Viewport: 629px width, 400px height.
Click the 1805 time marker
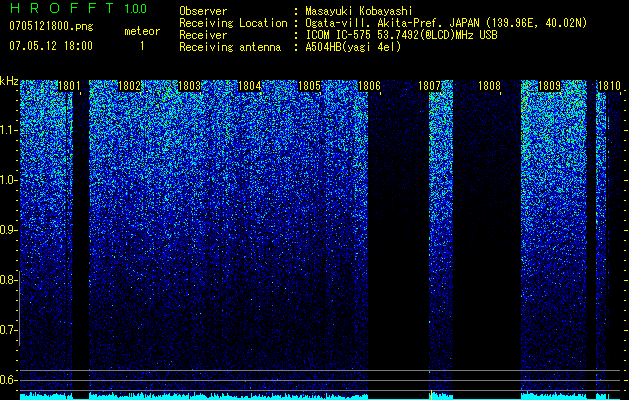309,86
